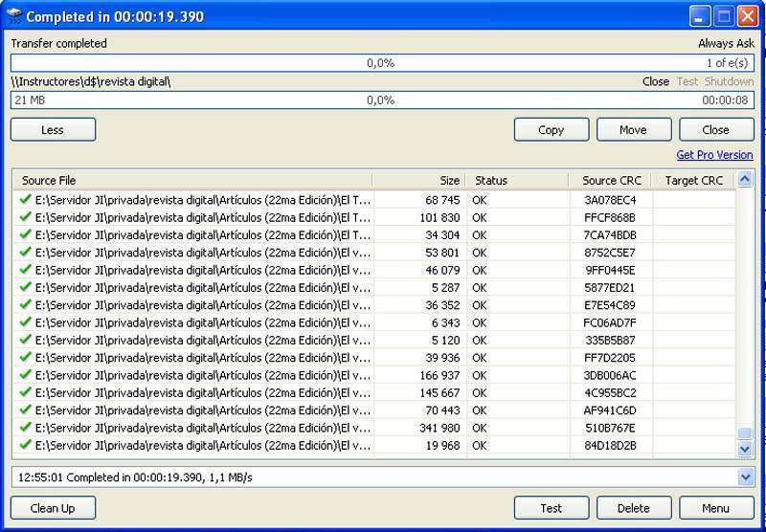Select the file row with CRC 9FF0445E
Screen dimensions: 766x532
click(374, 270)
